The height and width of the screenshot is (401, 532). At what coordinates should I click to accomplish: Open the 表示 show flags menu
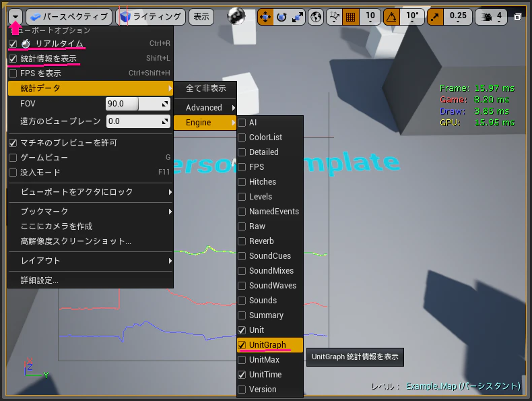pos(201,16)
